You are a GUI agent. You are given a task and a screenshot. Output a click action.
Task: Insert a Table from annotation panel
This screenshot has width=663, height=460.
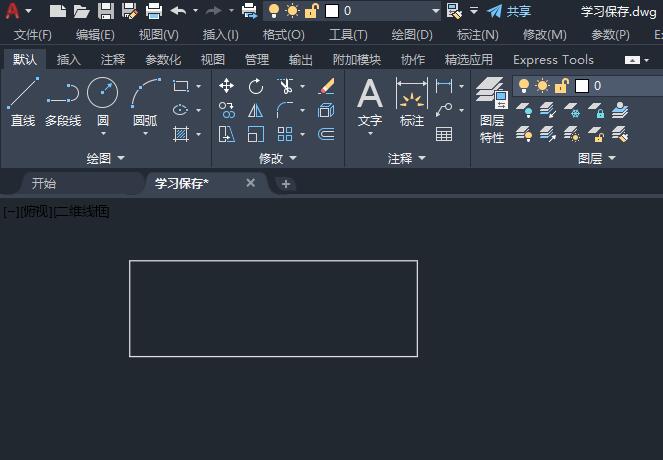tap(444, 134)
